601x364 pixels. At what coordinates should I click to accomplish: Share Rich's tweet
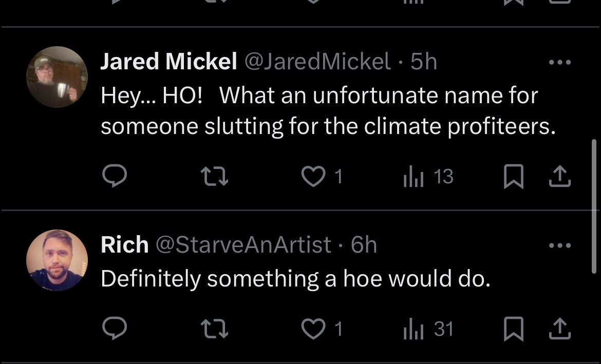coord(559,329)
